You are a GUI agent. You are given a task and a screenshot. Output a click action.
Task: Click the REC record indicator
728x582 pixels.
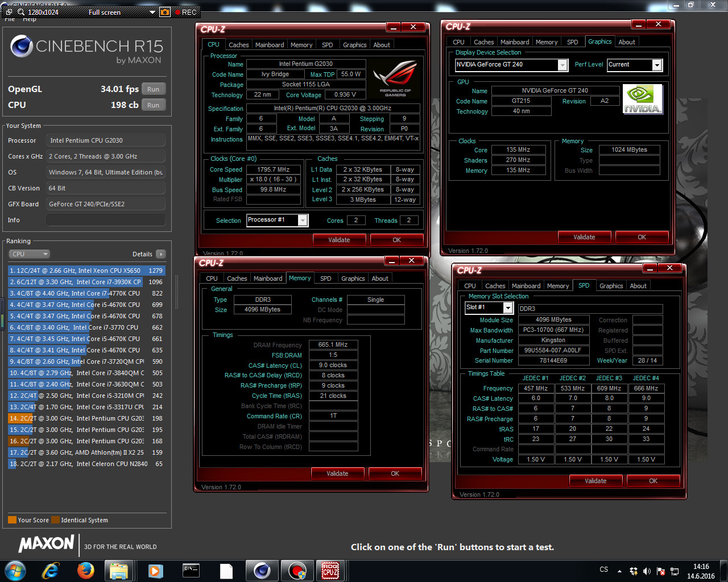coord(185,12)
